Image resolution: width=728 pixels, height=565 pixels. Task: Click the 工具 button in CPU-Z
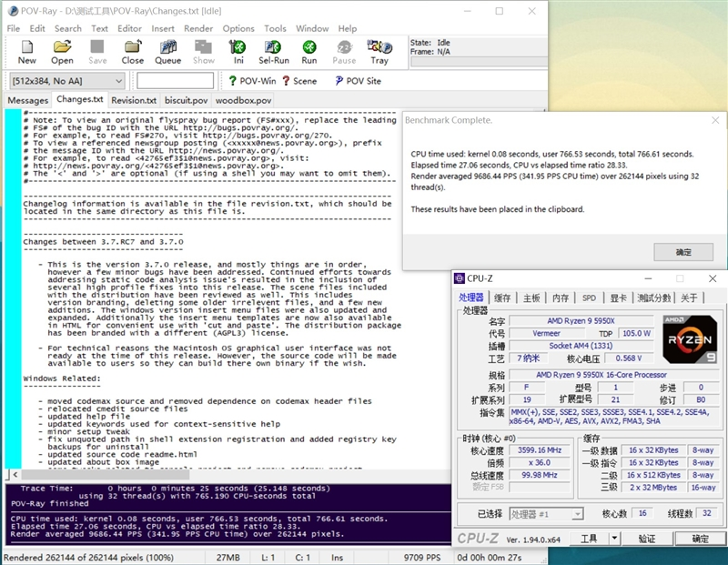click(589, 538)
